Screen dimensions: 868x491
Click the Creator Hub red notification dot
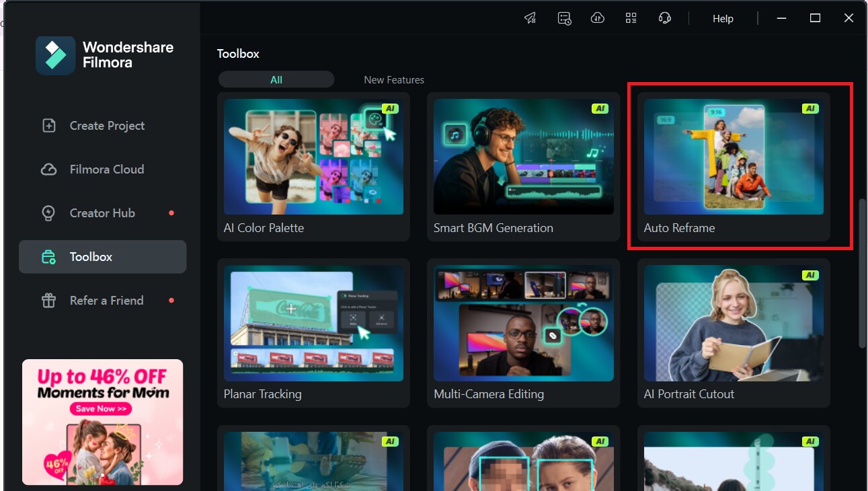tap(171, 213)
